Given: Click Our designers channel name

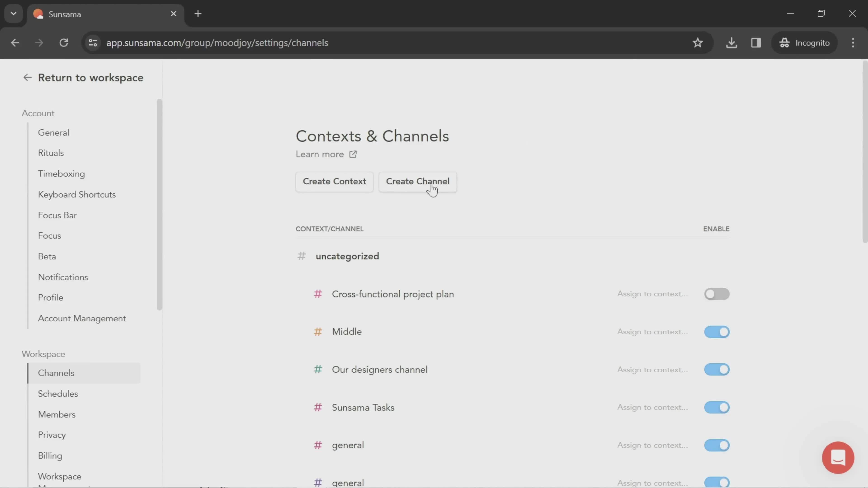Looking at the screenshot, I should pos(380,369).
